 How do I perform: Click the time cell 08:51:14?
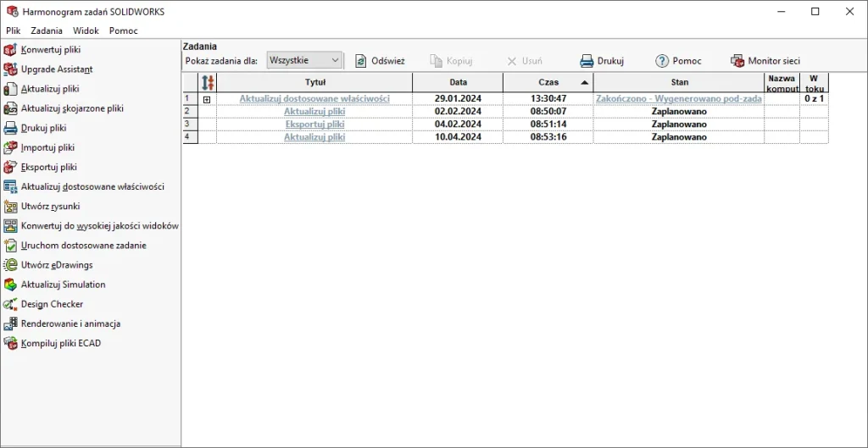(x=548, y=124)
